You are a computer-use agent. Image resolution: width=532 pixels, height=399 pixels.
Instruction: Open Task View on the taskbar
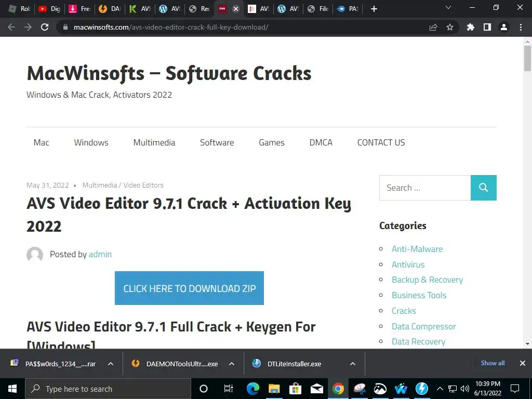coord(229,389)
